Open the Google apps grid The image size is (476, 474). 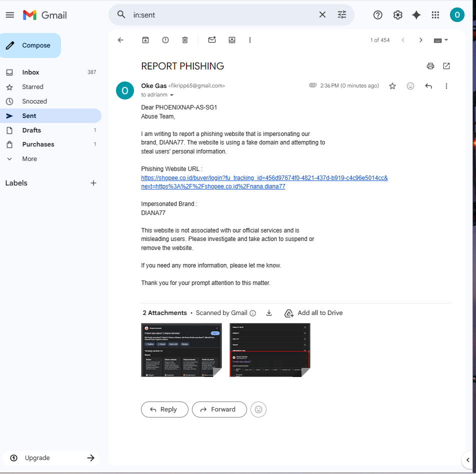tap(435, 15)
